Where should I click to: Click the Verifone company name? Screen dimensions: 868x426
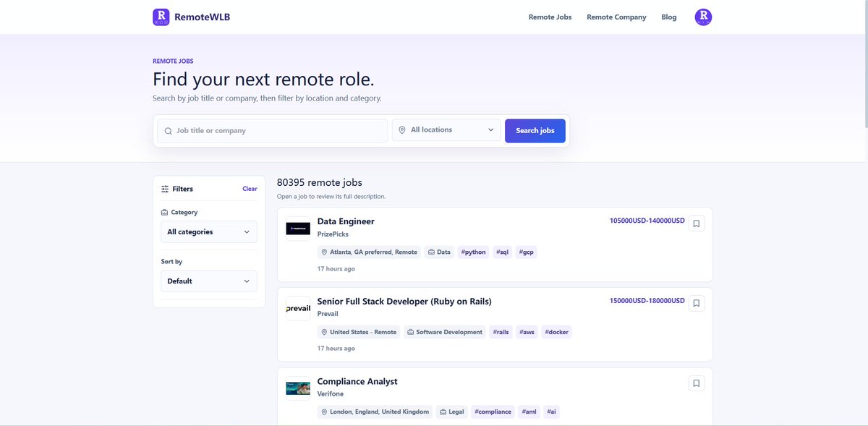331,394
